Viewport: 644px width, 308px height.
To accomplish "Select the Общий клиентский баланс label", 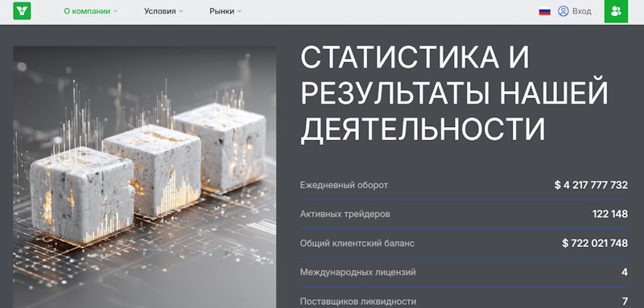I will point(357,243).
